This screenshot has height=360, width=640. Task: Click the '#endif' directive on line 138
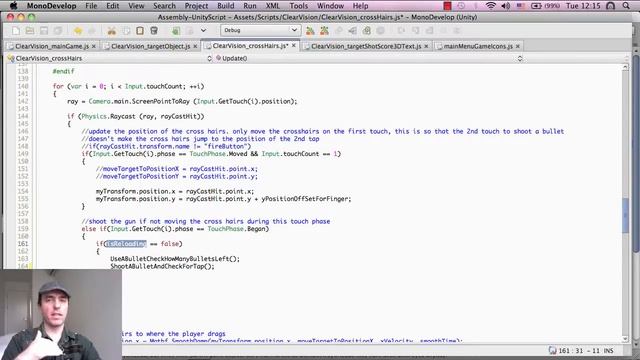[63, 71]
